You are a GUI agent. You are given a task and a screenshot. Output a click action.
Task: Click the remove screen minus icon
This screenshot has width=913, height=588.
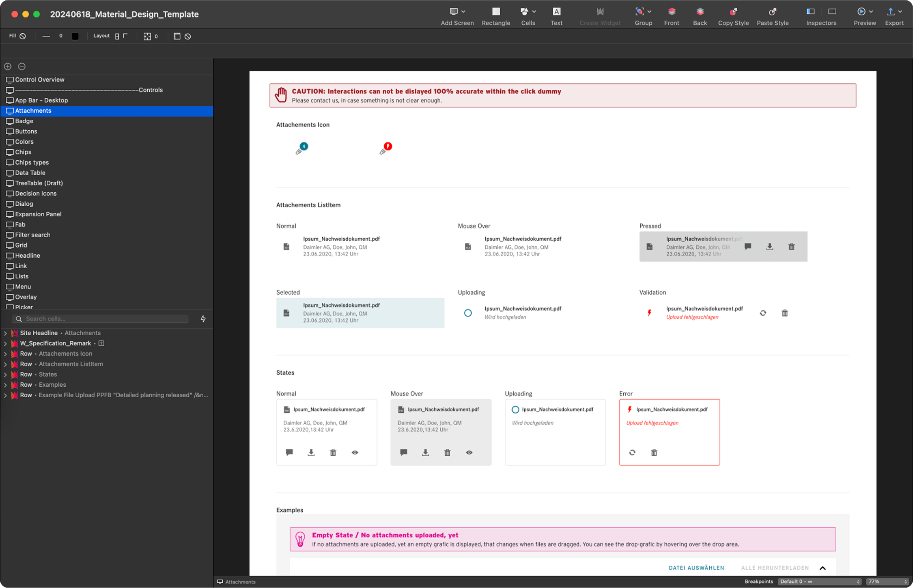click(x=22, y=66)
